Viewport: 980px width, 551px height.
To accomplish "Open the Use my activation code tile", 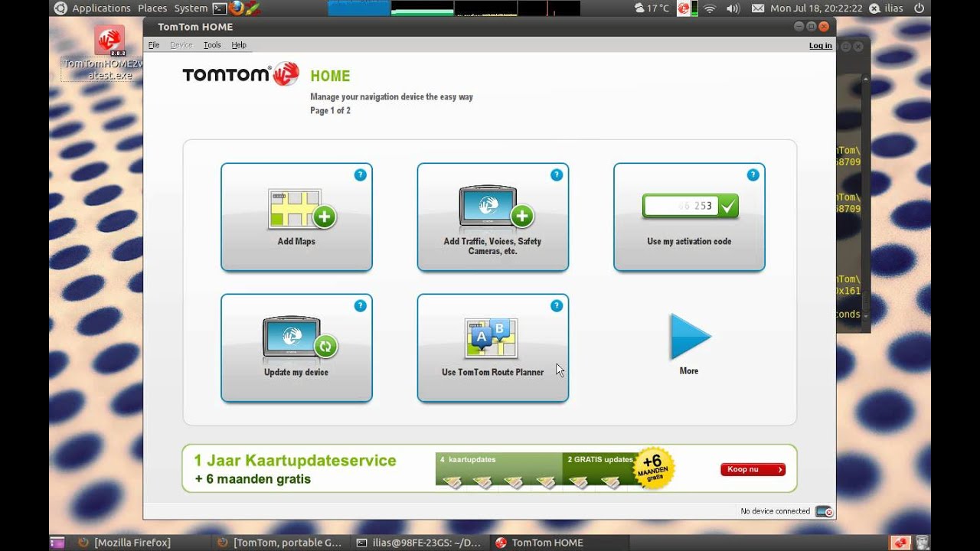I will 689,217.
